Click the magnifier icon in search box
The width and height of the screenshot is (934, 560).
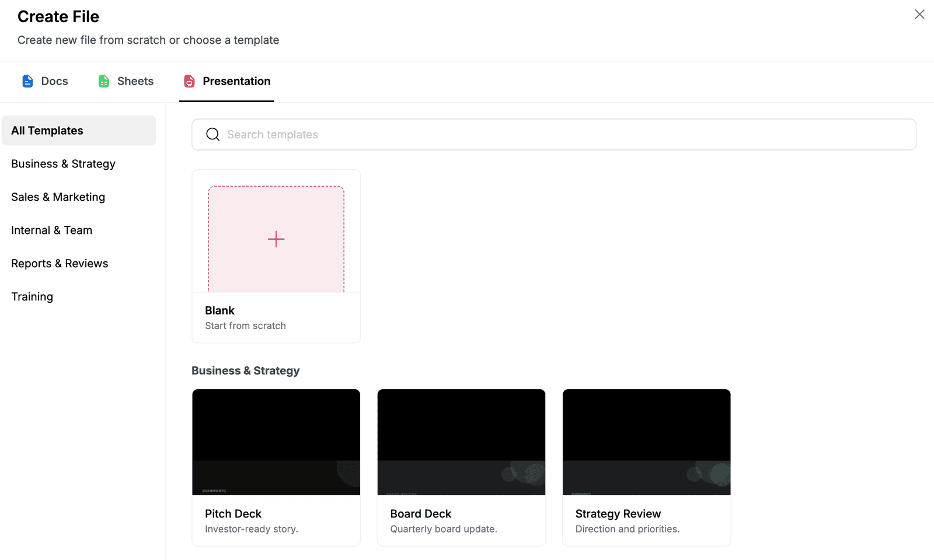tap(213, 135)
